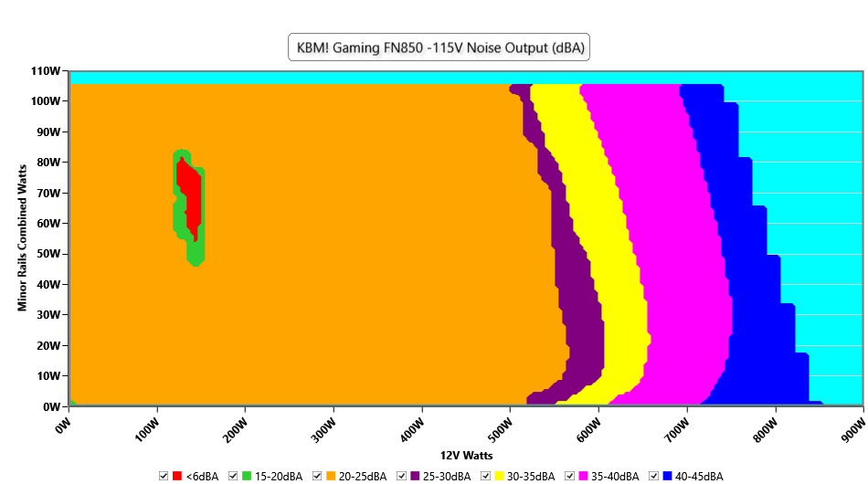Screen dimensions: 868x484
Task: Toggle the 30-35dBA checkbox
Action: coord(485,476)
